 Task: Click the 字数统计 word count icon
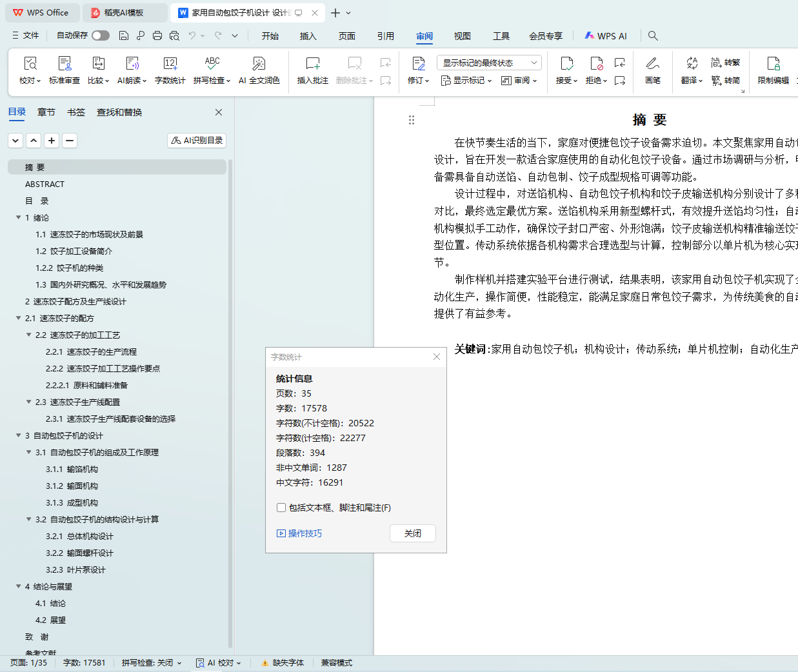click(170, 64)
